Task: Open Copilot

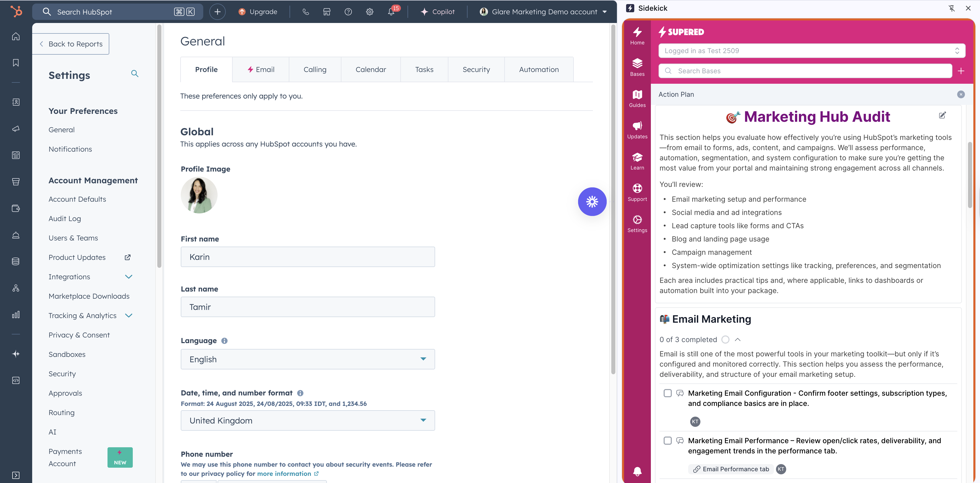Action: pyautogui.click(x=437, y=12)
